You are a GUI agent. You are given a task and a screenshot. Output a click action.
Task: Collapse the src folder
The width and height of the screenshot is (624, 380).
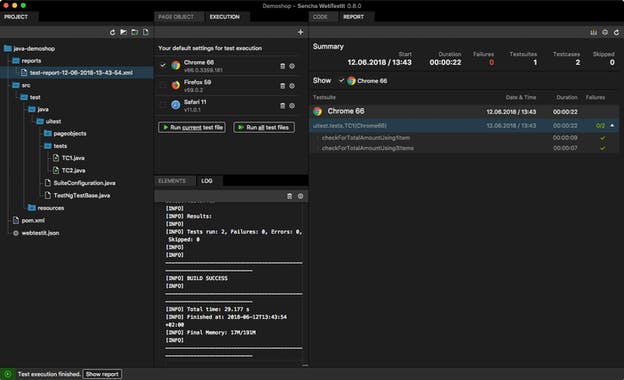(16, 85)
